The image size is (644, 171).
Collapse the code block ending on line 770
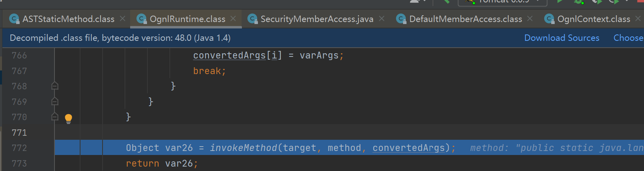coord(55,117)
